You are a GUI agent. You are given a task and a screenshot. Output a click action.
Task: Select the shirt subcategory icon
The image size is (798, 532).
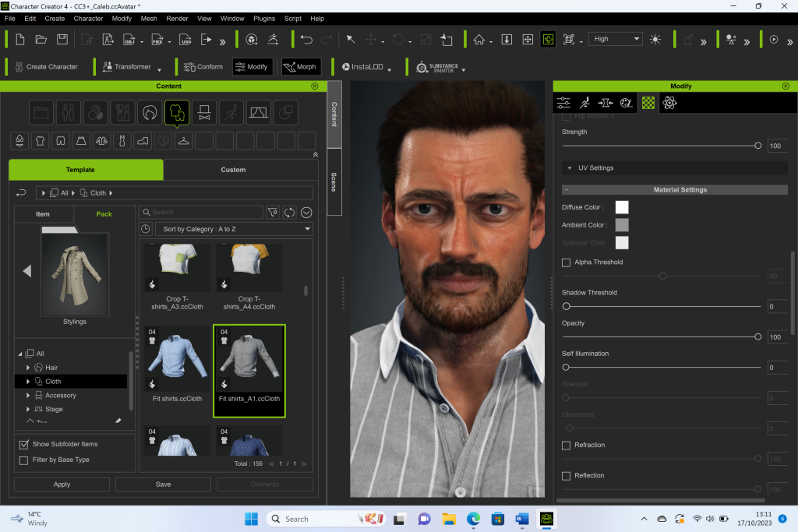[x=41, y=141]
